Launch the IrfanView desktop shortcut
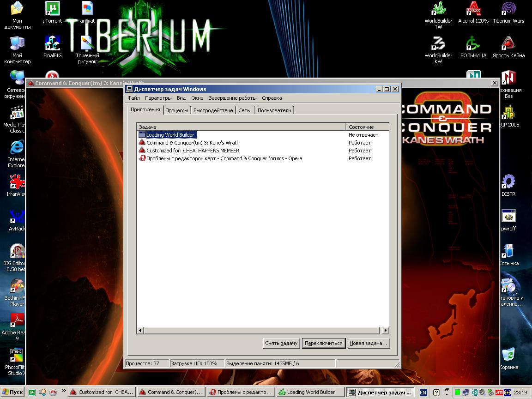Image resolution: width=532 pixels, height=399 pixels. click(16, 186)
